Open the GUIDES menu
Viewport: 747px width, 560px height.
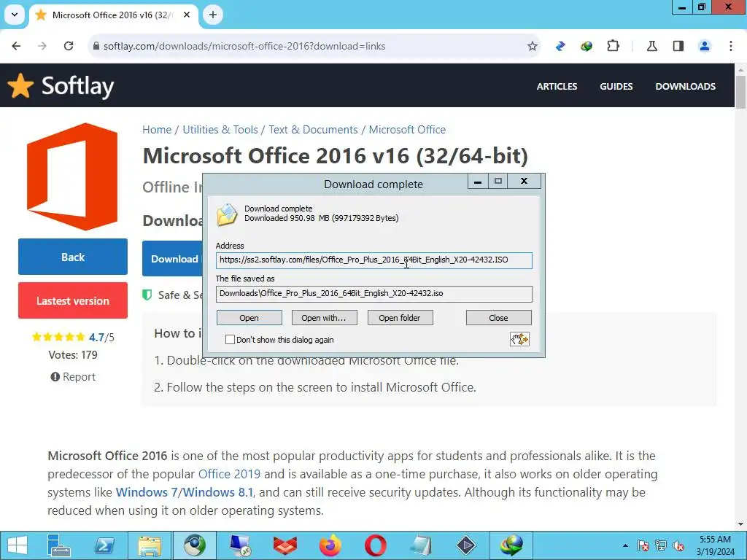616,86
